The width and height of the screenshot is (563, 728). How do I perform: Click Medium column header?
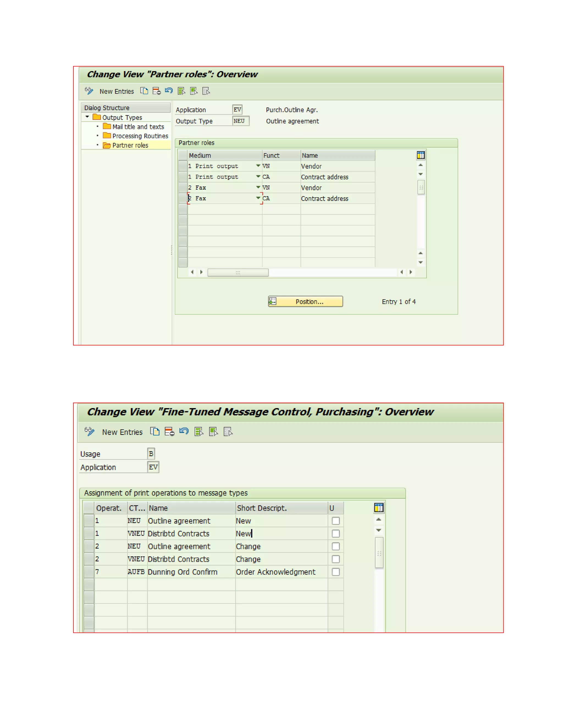225,155
